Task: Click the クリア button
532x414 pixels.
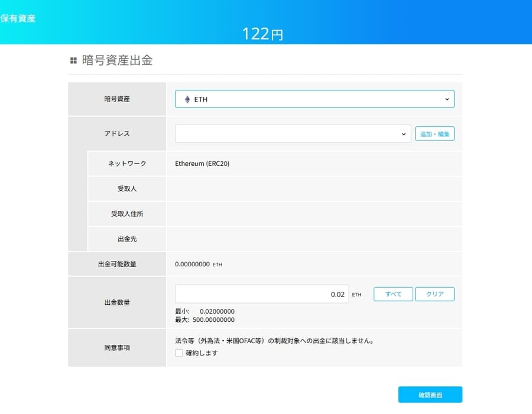Action: tap(434, 294)
